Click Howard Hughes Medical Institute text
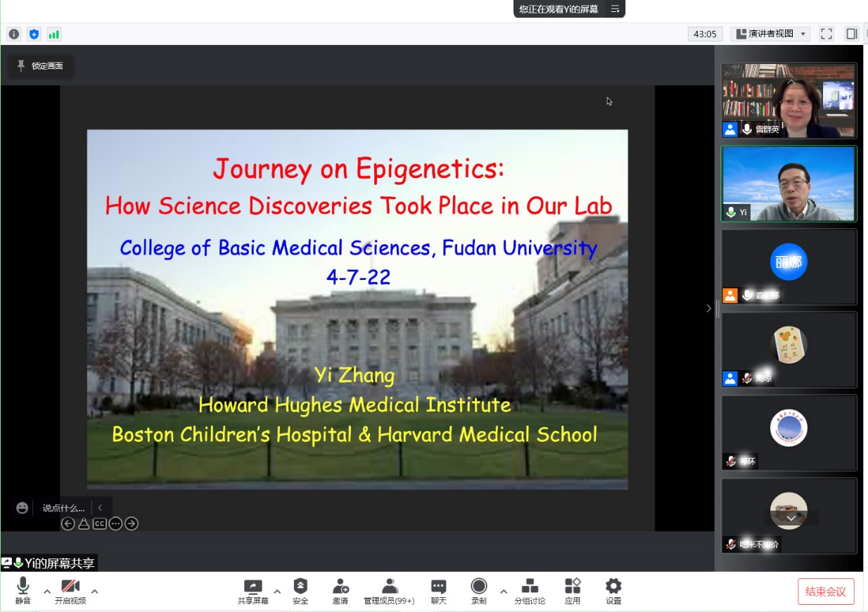This screenshot has width=868, height=612. tap(355, 404)
